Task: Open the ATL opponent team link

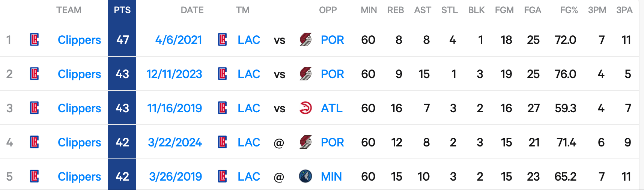Action: [332, 108]
